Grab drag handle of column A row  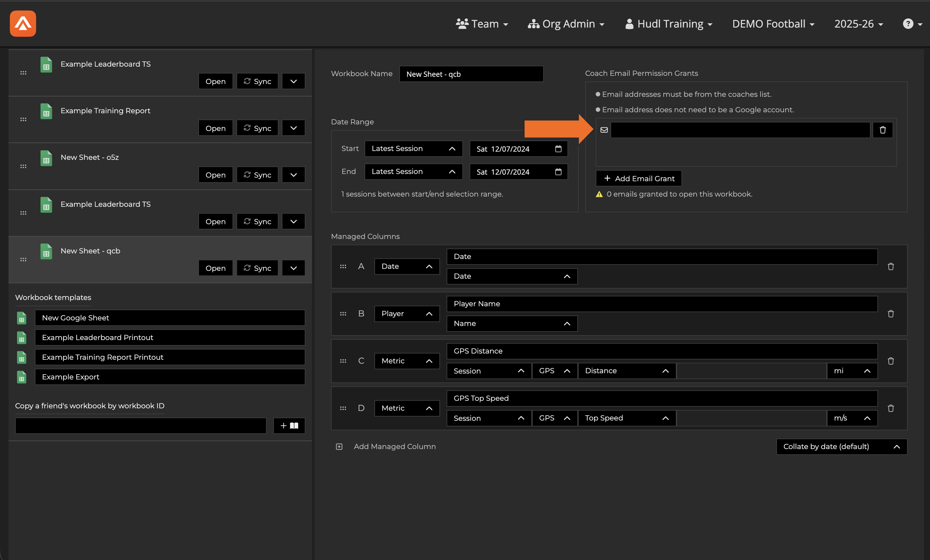pos(343,267)
